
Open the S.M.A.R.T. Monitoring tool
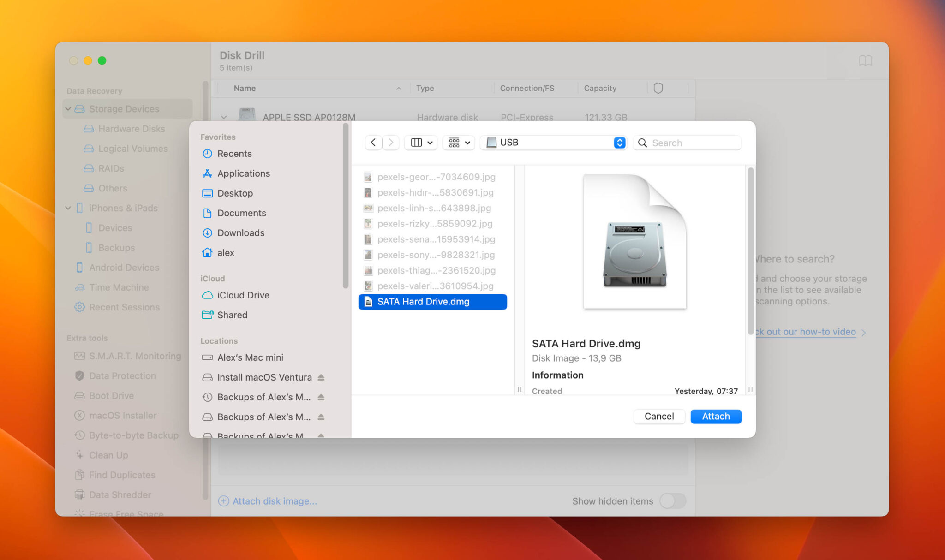(x=135, y=356)
